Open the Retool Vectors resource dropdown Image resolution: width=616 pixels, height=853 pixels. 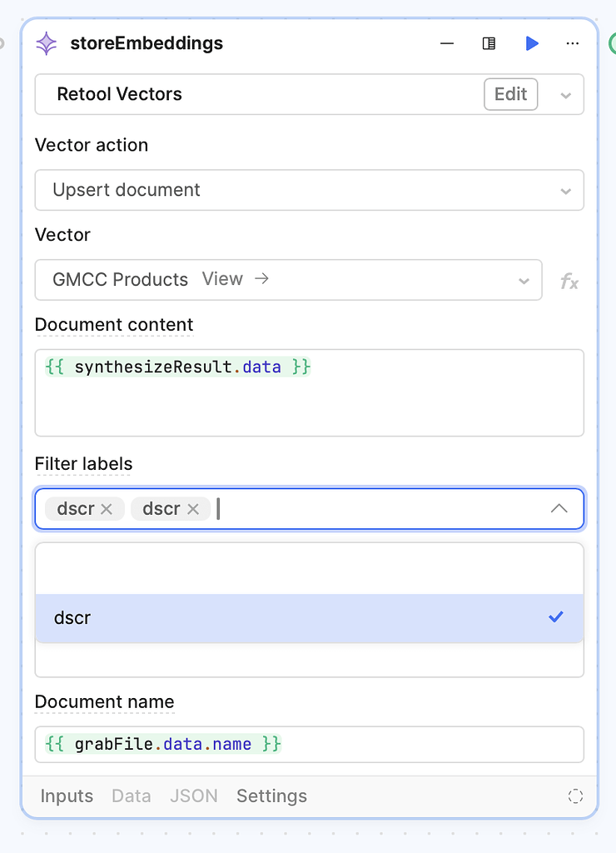click(x=565, y=94)
